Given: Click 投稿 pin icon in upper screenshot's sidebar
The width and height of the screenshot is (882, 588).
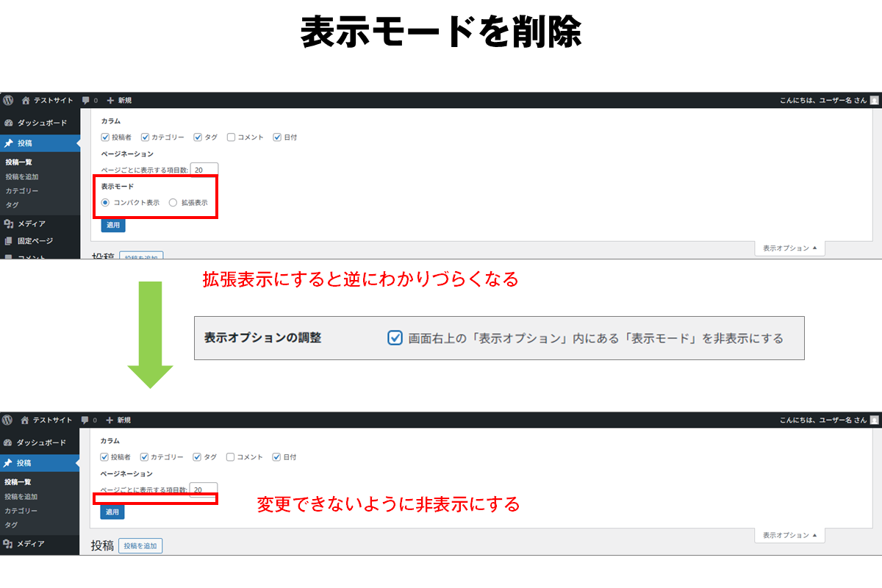Looking at the screenshot, I should (x=8, y=143).
